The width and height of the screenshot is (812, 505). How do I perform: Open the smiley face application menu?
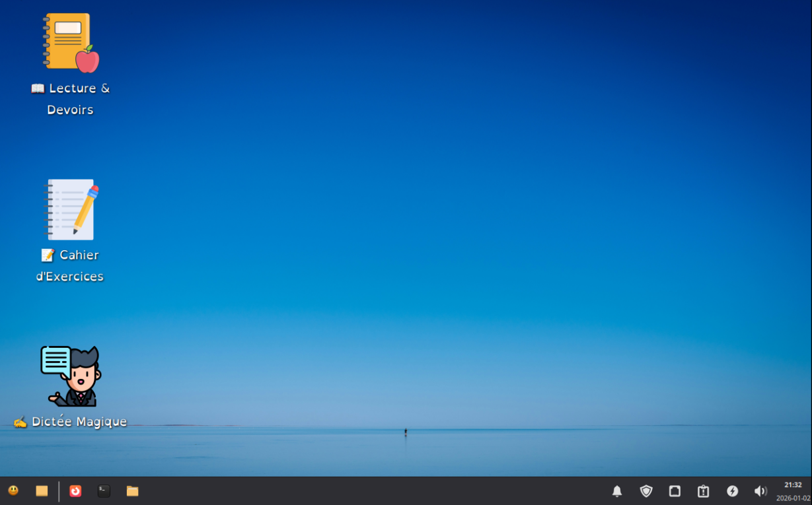(x=13, y=490)
